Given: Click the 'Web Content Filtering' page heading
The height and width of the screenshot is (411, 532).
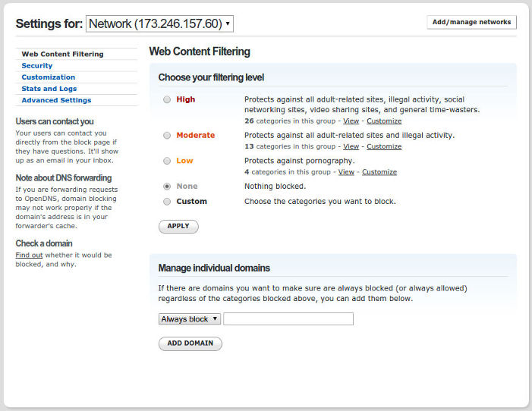Looking at the screenshot, I should (200, 52).
